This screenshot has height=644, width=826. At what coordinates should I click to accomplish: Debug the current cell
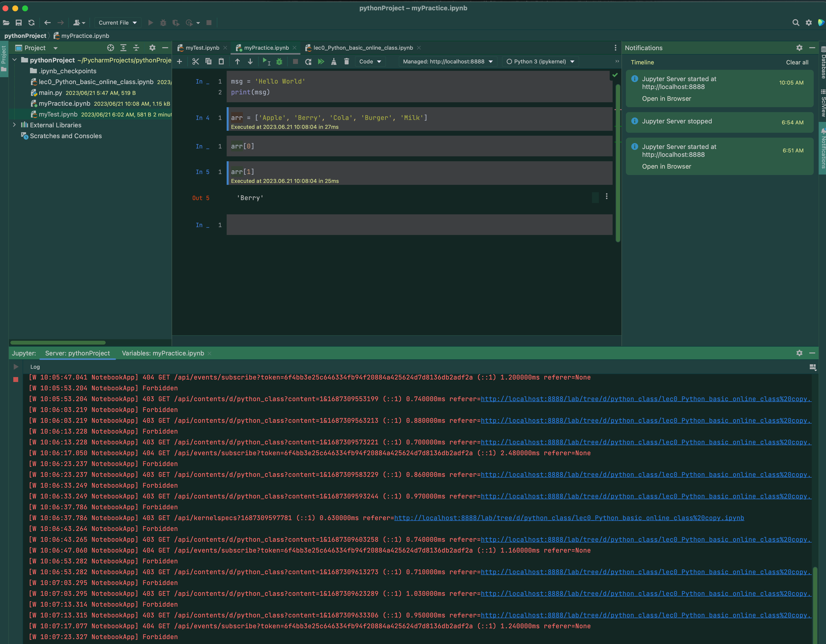pyautogui.click(x=279, y=62)
